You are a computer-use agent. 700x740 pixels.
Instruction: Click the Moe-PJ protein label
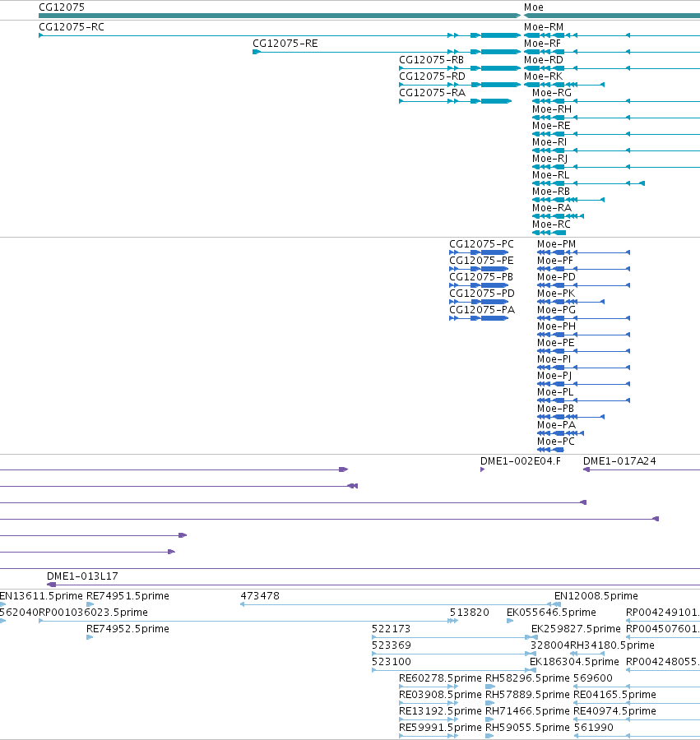(554, 376)
